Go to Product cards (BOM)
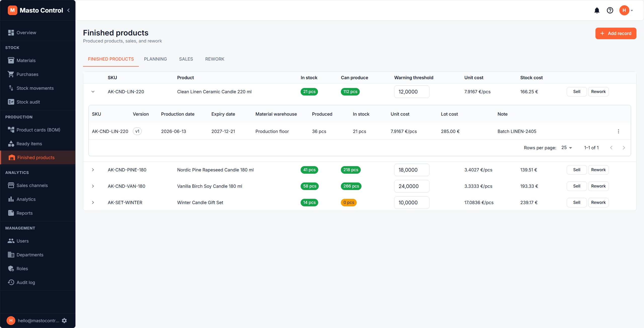The height and width of the screenshot is (328, 644). coord(38,130)
